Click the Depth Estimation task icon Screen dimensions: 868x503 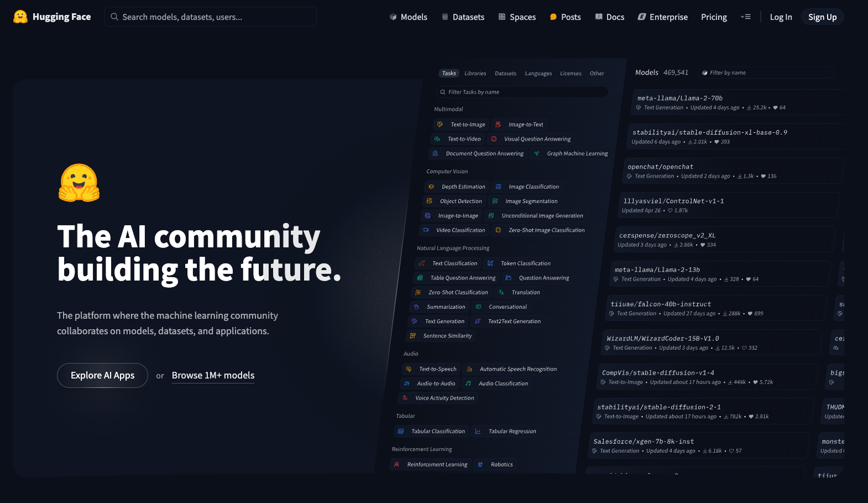point(431,187)
